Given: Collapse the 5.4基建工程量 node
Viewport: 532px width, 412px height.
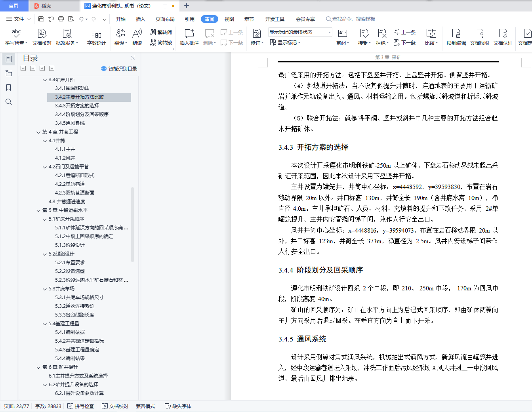Looking at the screenshot, I should point(45,324).
